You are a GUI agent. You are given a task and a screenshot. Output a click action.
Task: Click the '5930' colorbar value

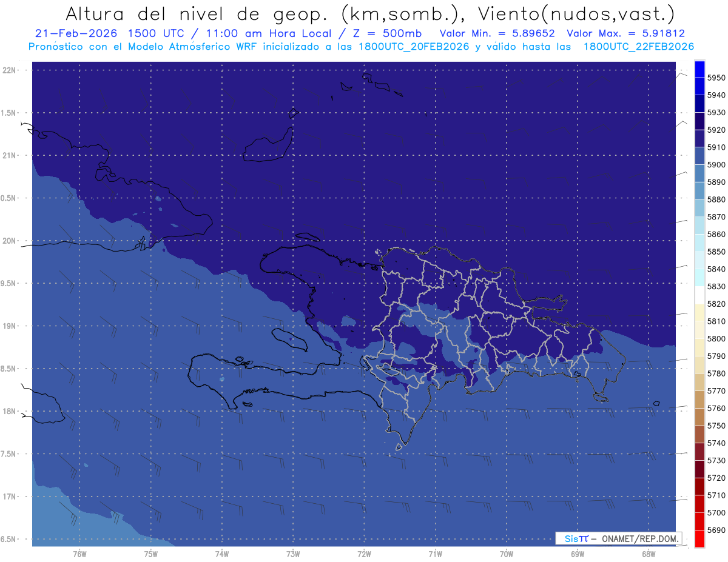[x=716, y=113]
